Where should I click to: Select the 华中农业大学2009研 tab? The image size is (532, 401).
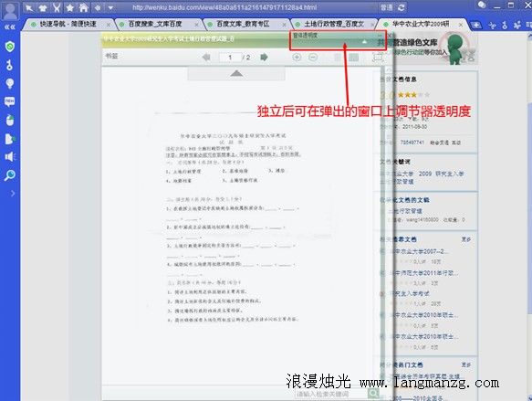[x=421, y=24]
